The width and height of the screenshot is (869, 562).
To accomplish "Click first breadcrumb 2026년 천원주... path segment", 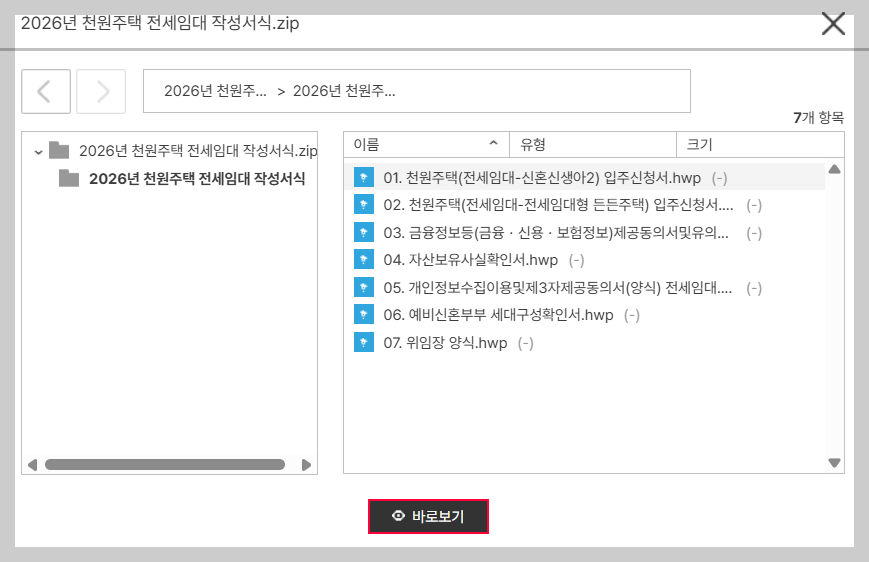I will (215, 91).
